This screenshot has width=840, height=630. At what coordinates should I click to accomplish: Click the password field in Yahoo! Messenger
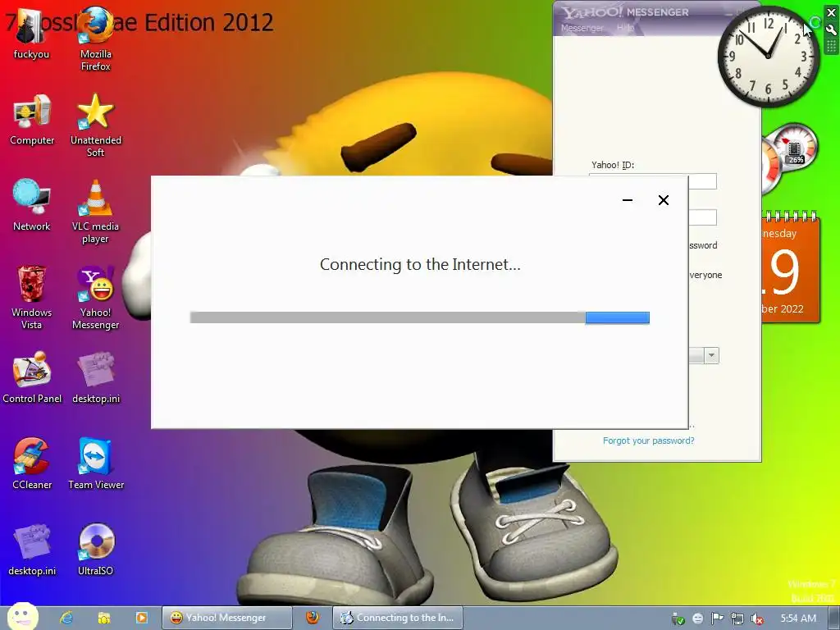pyautogui.click(x=702, y=217)
